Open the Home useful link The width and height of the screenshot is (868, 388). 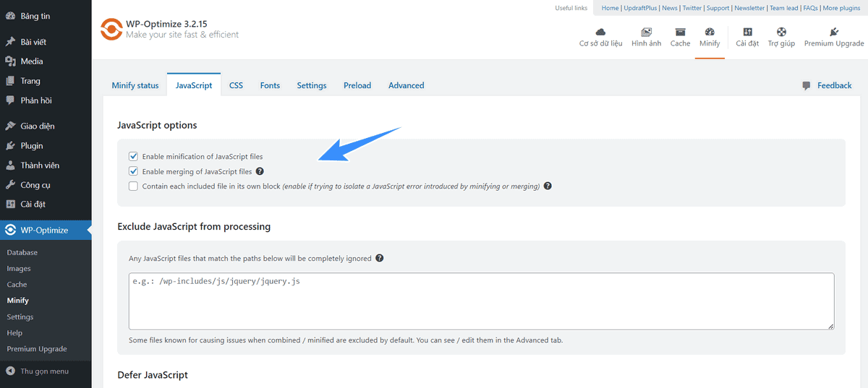click(x=610, y=8)
